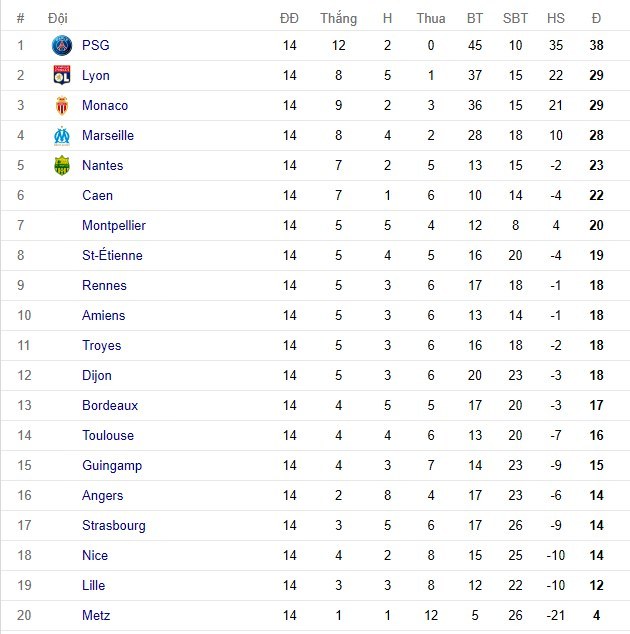
Task: Click the Monaco club crest
Action: [x=62, y=105]
